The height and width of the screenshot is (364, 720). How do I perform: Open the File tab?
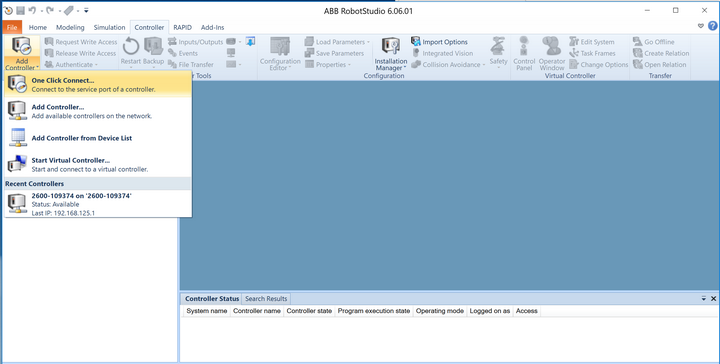(x=12, y=27)
